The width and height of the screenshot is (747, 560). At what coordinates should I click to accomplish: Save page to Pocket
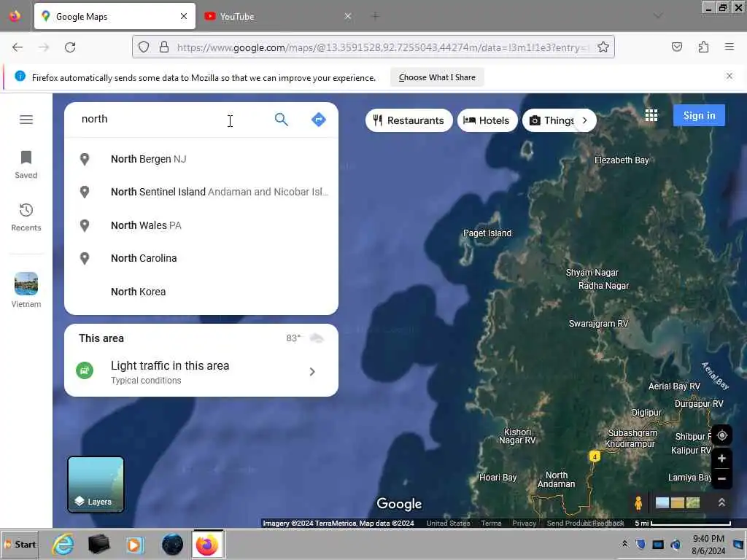pyautogui.click(x=676, y=47)
